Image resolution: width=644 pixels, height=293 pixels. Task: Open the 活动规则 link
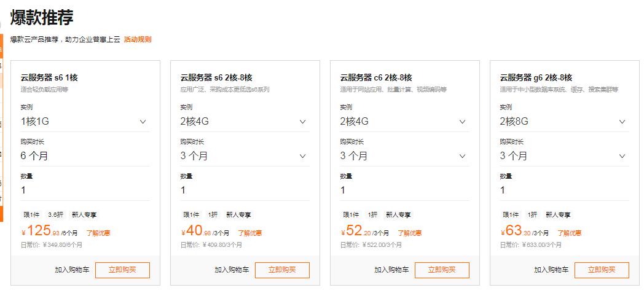(x=138, y=39)
